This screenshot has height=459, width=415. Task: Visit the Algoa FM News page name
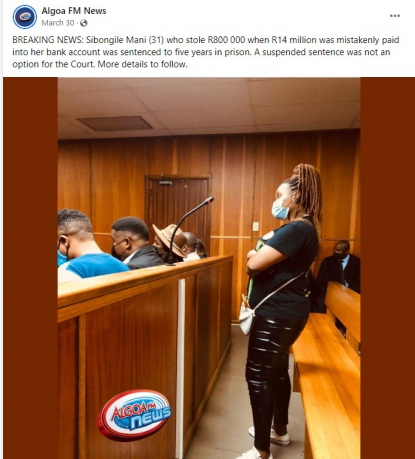[x=74, y=11]
